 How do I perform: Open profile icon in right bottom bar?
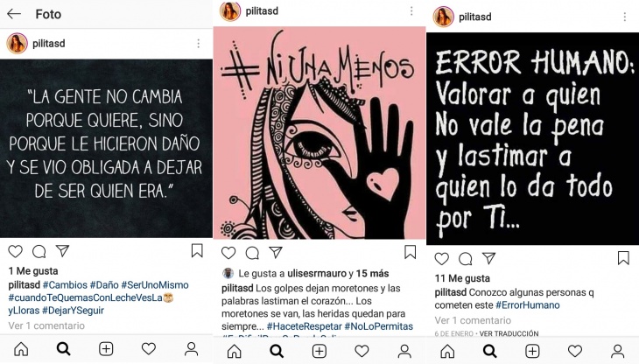[x=617, y=351]
